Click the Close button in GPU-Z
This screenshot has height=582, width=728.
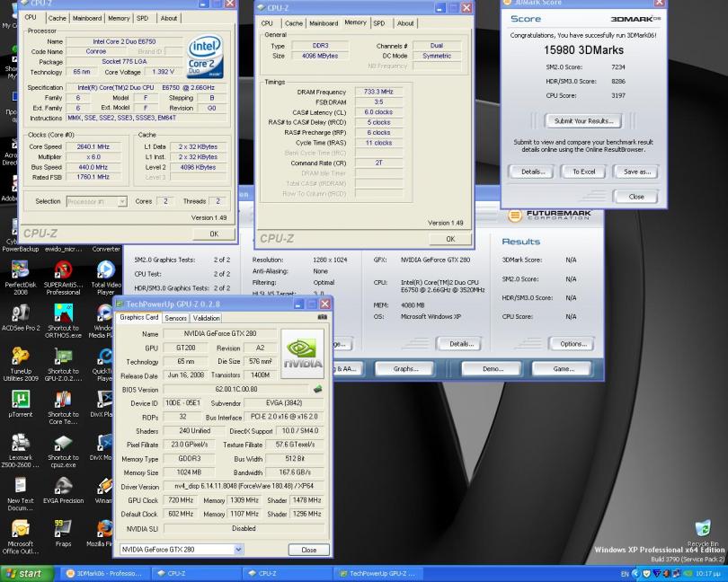pos(309,550)
